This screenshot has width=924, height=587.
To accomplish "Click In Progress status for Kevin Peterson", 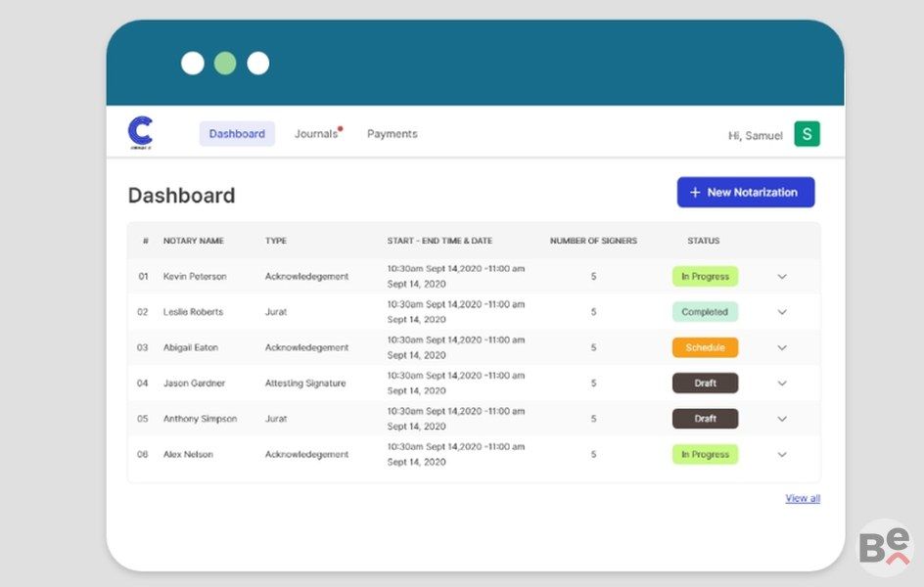I will pos(705,276).
